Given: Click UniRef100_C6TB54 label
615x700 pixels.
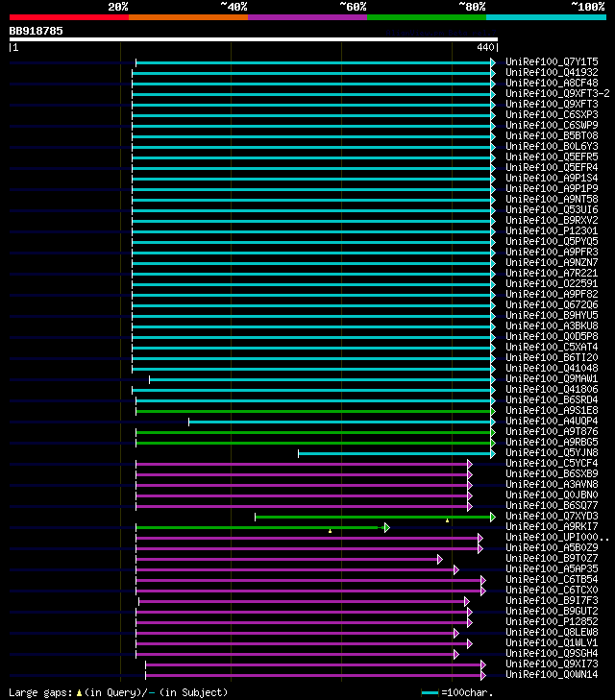Looking at the screenshot, I should (x=552, y=579).
